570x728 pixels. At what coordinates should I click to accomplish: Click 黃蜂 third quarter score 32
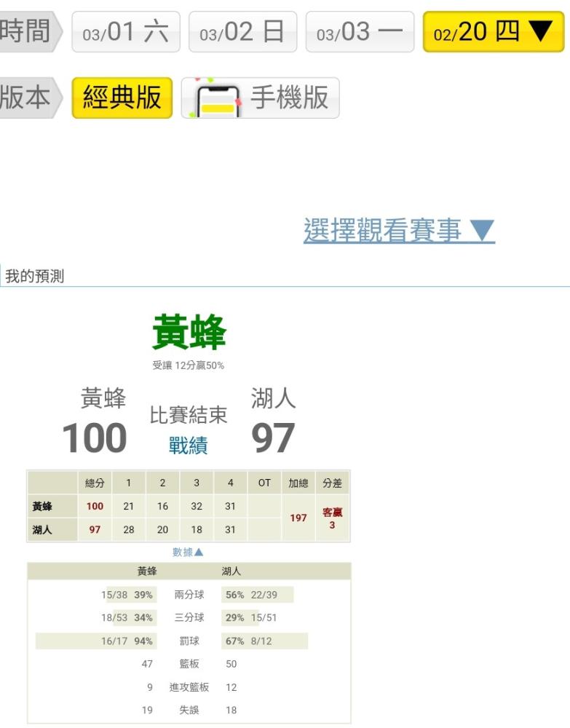(x=197, y=506)
